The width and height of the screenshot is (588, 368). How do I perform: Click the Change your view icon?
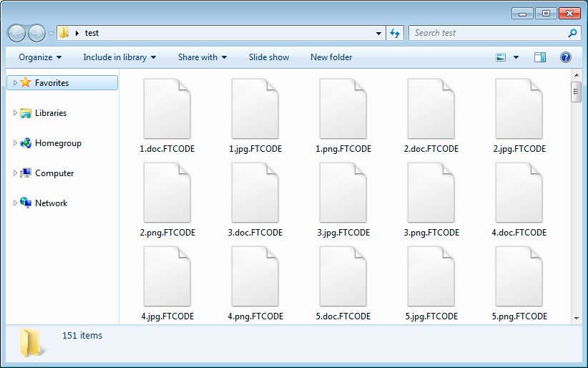[x=501, y=57]
